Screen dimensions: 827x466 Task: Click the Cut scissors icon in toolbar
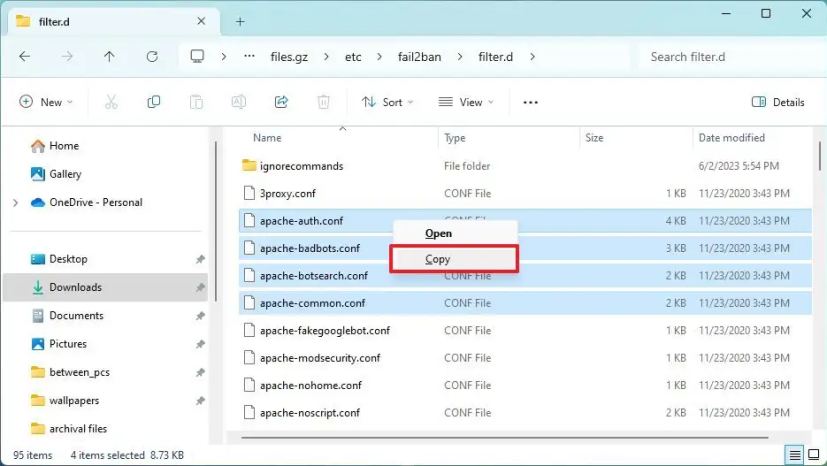(111, 102)
